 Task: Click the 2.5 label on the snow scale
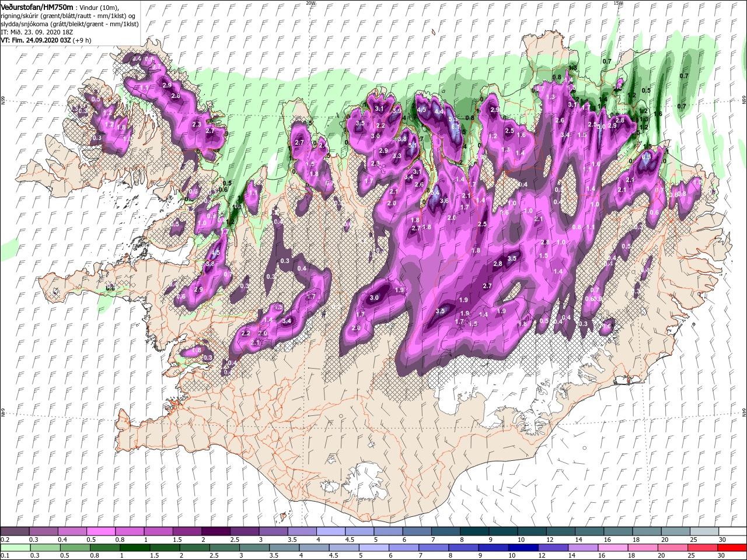click(235, 540)
